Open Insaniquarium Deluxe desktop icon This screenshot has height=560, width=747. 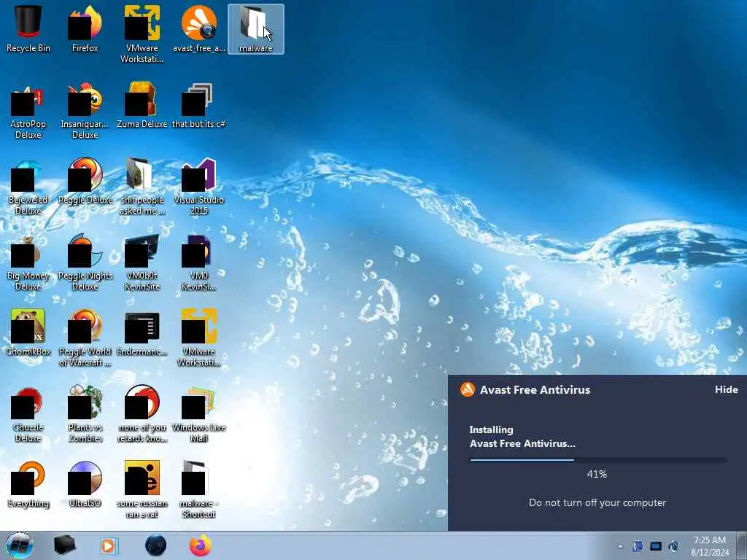coord(85,111)
